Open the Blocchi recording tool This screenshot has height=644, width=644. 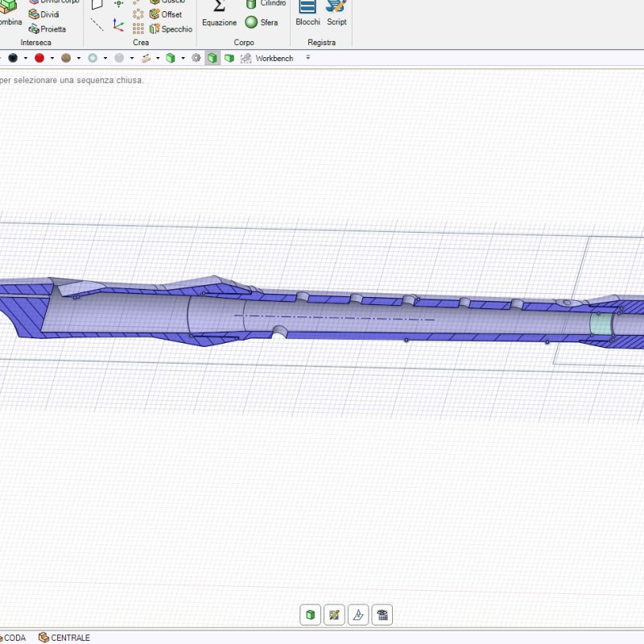(308, 14)
